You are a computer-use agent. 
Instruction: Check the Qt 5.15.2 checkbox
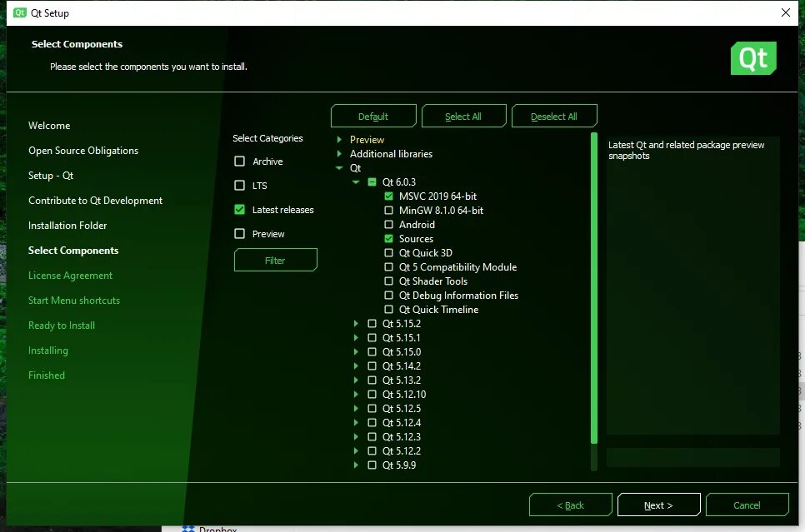372,323
